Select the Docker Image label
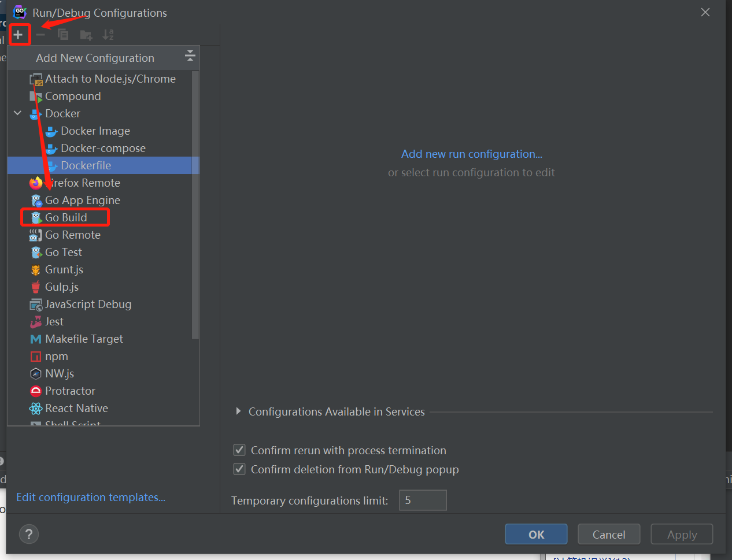 pyautogui.click(x=95, y=131)
